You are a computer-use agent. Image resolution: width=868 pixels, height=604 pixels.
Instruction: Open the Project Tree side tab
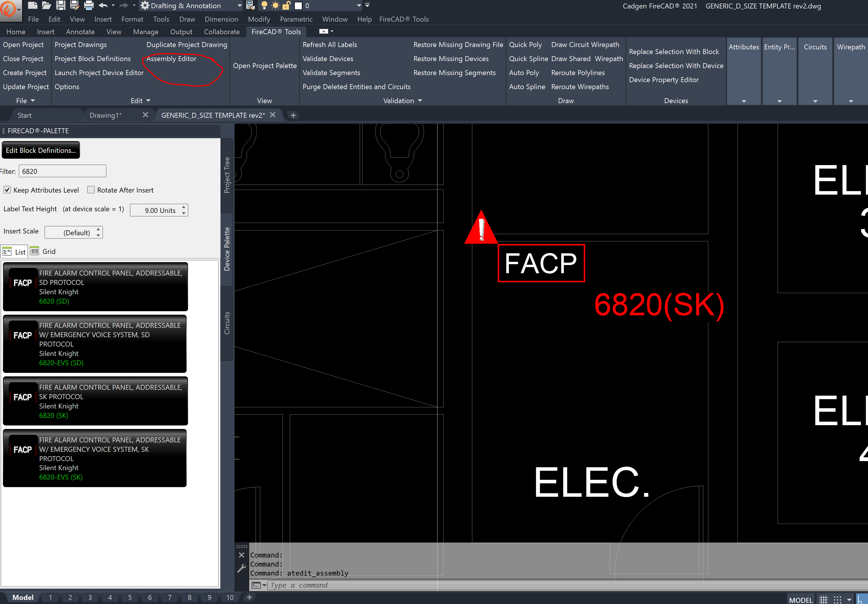pos(227,175)
